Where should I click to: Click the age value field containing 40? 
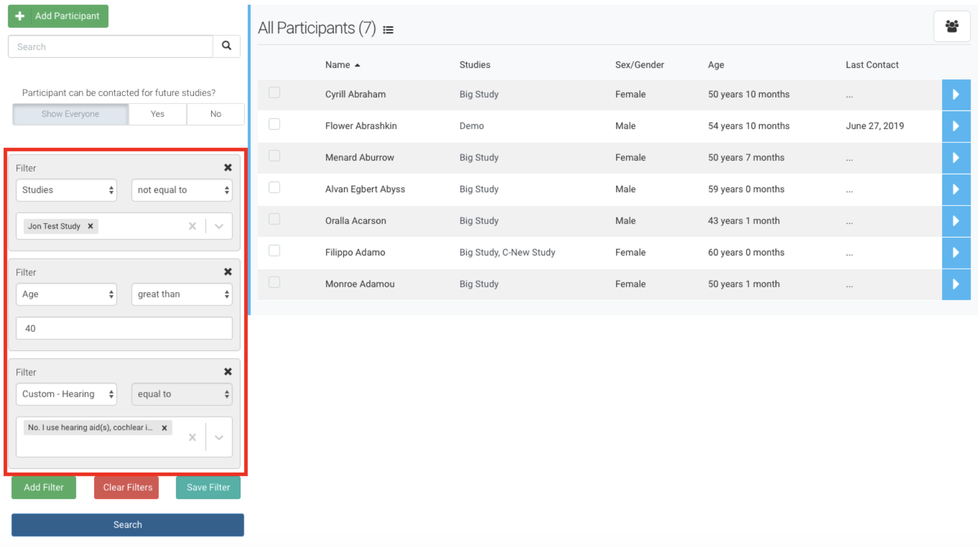(124, 329)
